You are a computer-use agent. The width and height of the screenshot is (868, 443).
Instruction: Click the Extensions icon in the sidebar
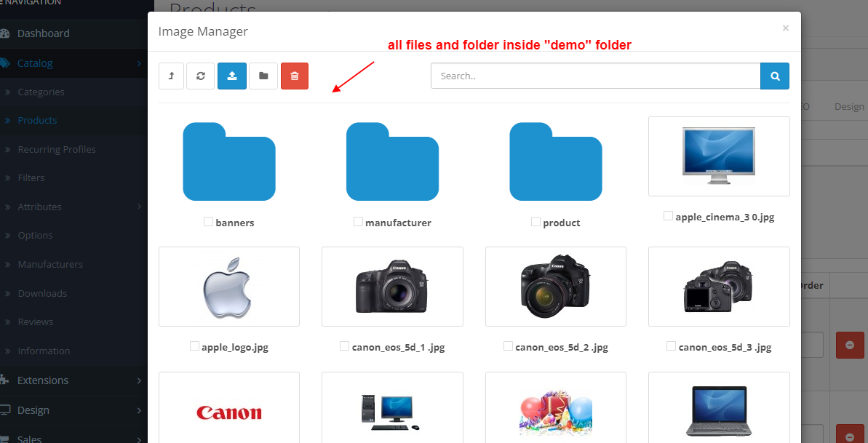point(9,380)
